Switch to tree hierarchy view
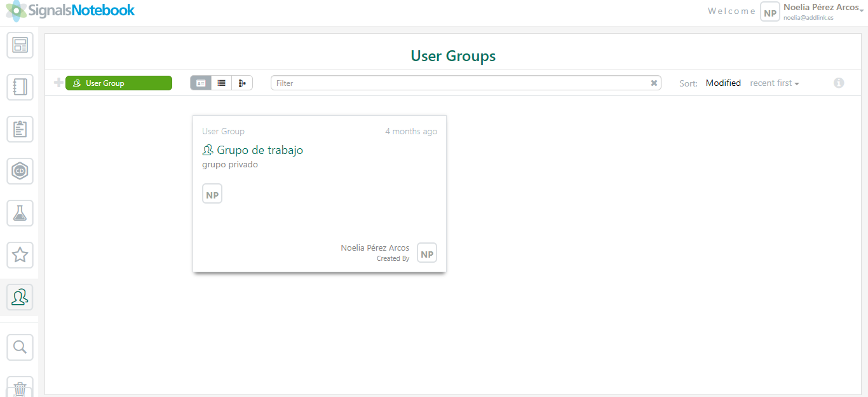 tap(242, 83)
